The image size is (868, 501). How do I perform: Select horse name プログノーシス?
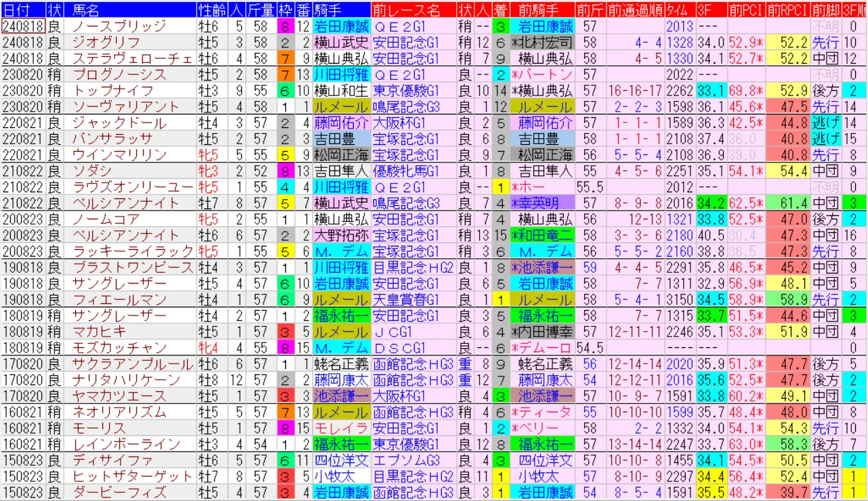point(119,74)
